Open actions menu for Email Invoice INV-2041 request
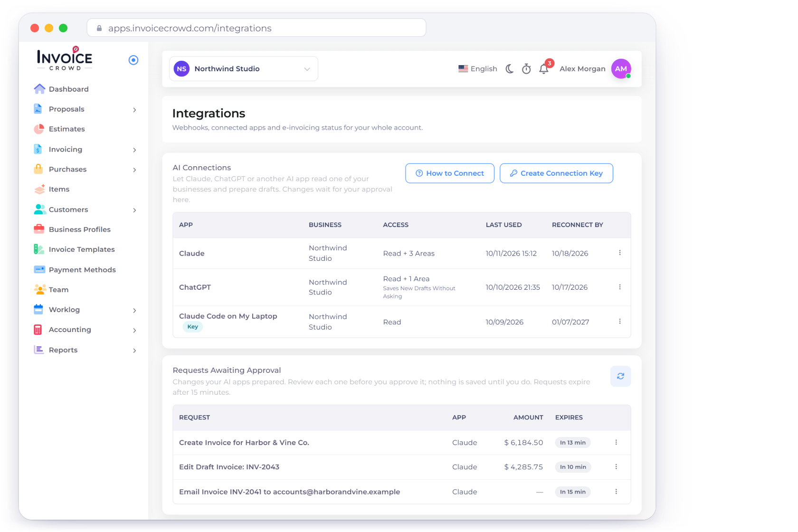 point(616,492)
